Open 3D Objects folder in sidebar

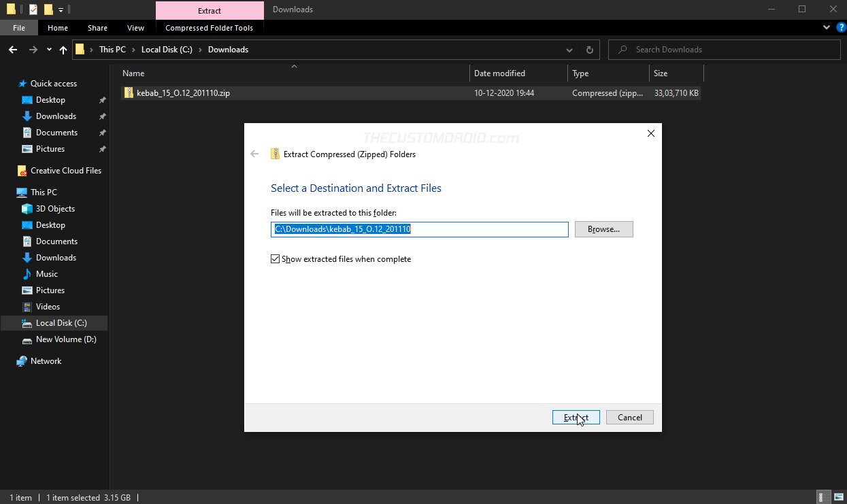pyautogui.click(x=55, y=209)
